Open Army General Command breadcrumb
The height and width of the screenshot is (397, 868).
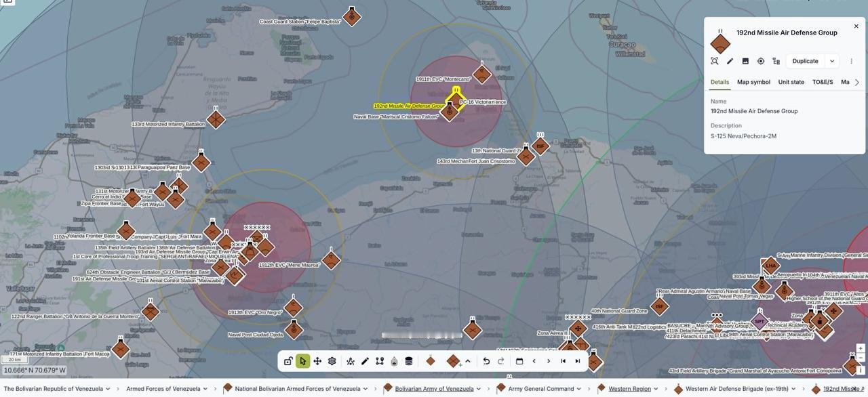click(541, 389)
